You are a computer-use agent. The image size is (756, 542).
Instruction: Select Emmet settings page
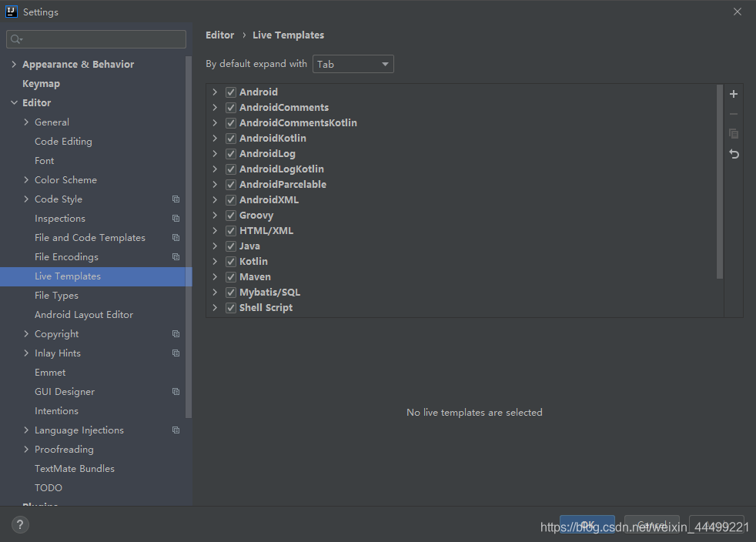(x=50, y=373)
